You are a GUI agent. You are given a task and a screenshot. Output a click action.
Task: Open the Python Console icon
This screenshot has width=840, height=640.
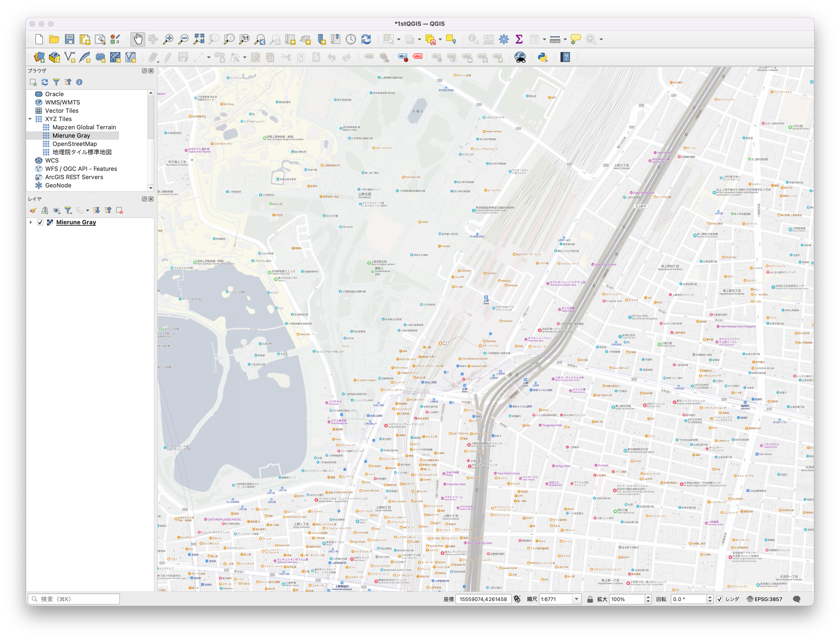542,57
